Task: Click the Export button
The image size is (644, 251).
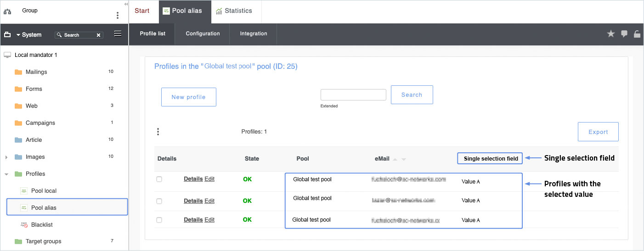Action: click(598, 132)
